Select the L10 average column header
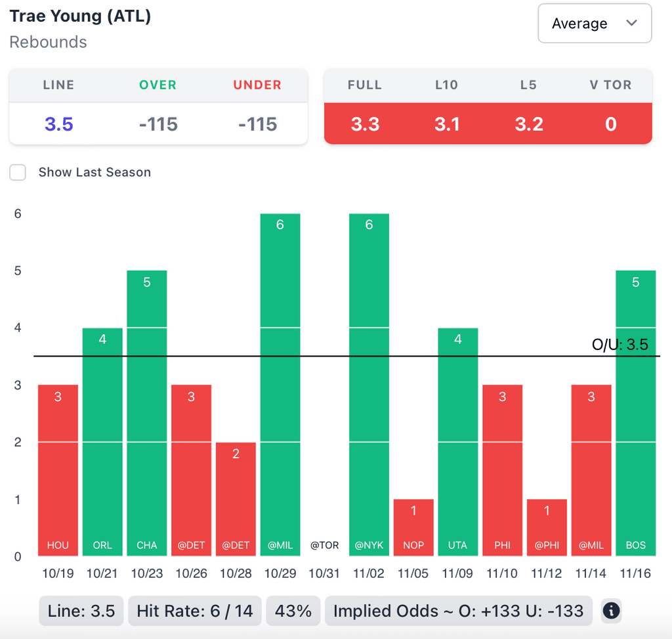The height and width of the screenshot is (639, 672). [446, 85]
